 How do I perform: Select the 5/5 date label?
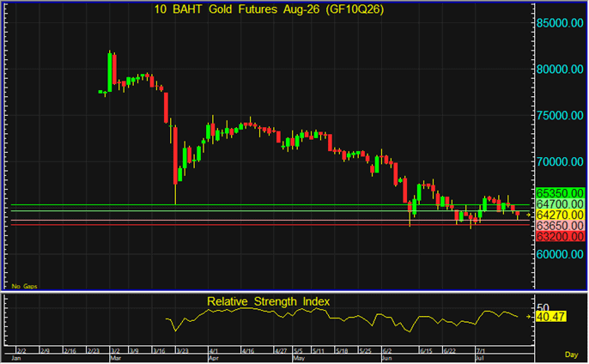pyautogui.click(x=298, y=351)
